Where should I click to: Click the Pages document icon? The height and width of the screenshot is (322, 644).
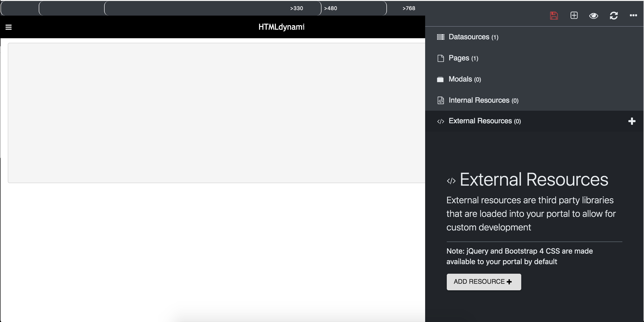pos(440,58)
